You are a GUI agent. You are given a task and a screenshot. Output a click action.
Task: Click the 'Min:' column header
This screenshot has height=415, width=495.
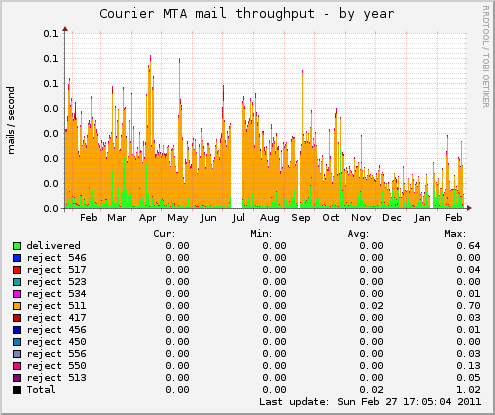[x=261, y=234]
